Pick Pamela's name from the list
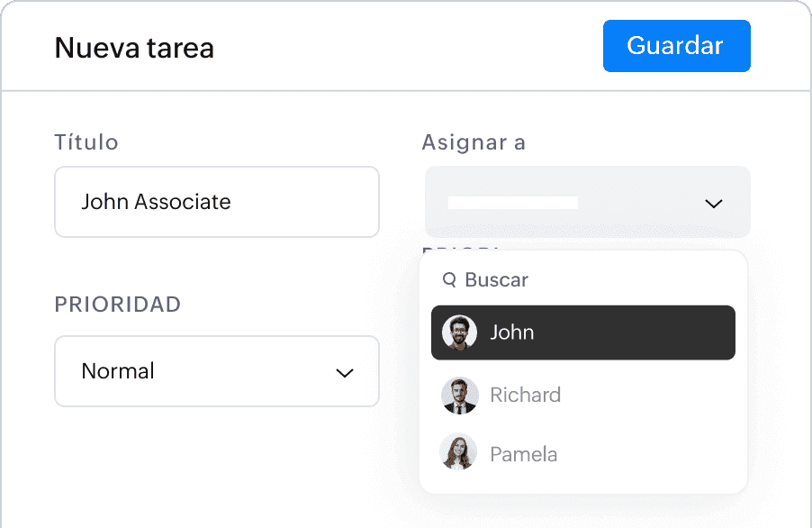This screenshot has width=812, height=528. click(524, 454)
